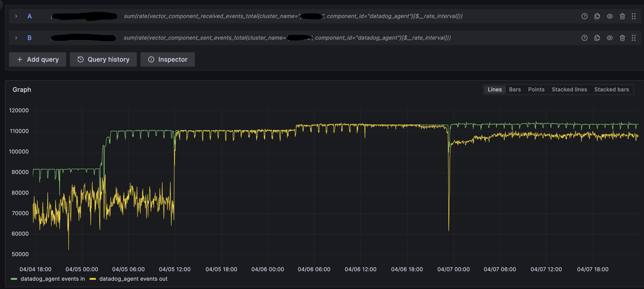This screenshot has width=644, height=289.
Task: Expand query row B with its chevron
Action: (16, 38)
